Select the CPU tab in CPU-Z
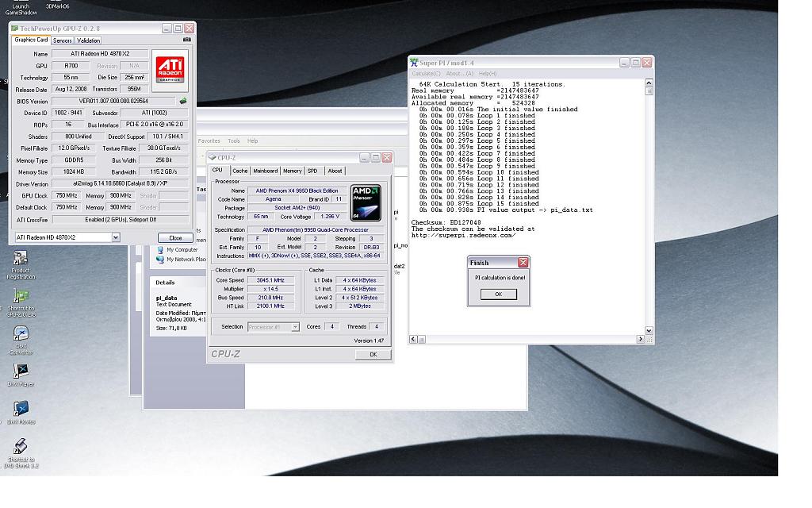 [x=217, y=170]
